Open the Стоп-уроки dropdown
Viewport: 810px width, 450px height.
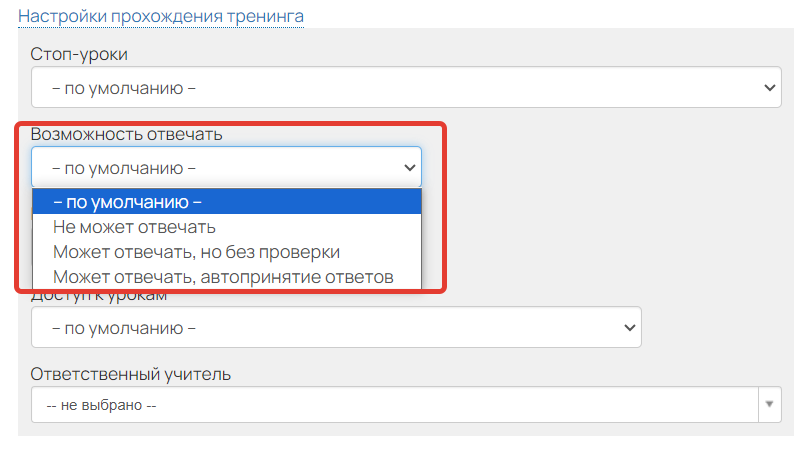coord(406,87)
